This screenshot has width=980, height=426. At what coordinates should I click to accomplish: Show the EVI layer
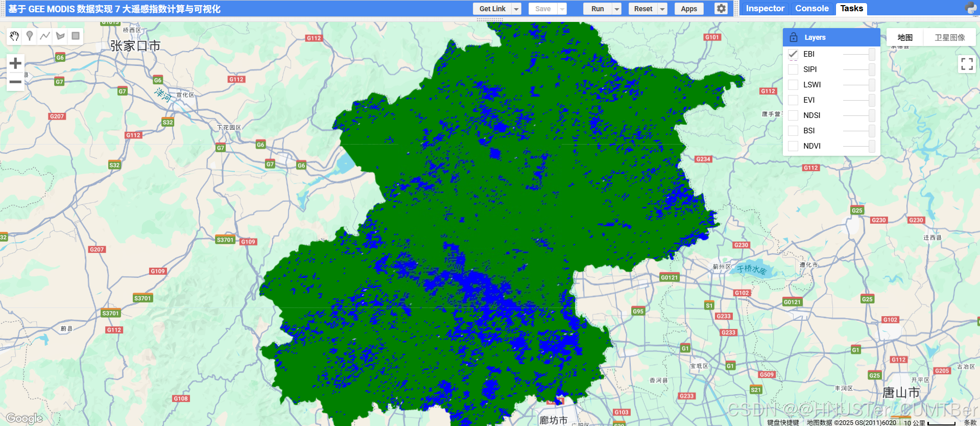click(x=793, y=100)
